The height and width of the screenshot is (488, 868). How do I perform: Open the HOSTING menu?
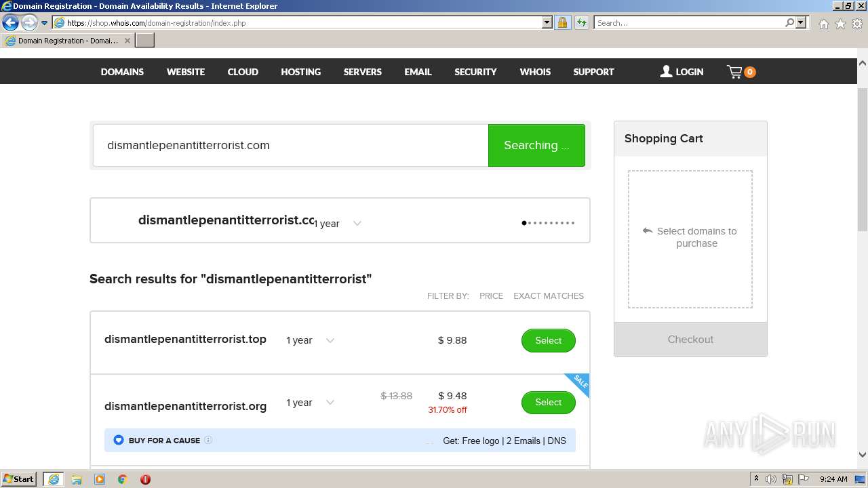pyautogui.click(x=301, y=72)
